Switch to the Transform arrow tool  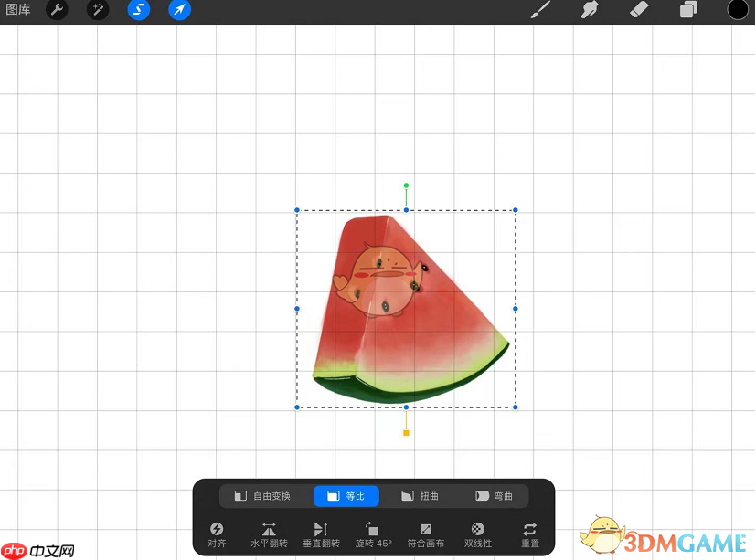pos(179,10)
